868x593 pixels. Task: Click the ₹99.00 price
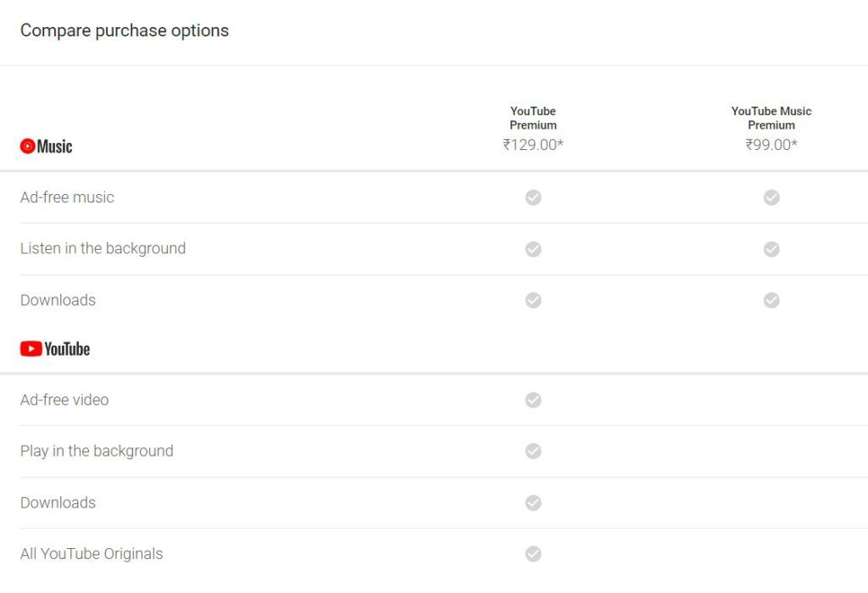771,144
